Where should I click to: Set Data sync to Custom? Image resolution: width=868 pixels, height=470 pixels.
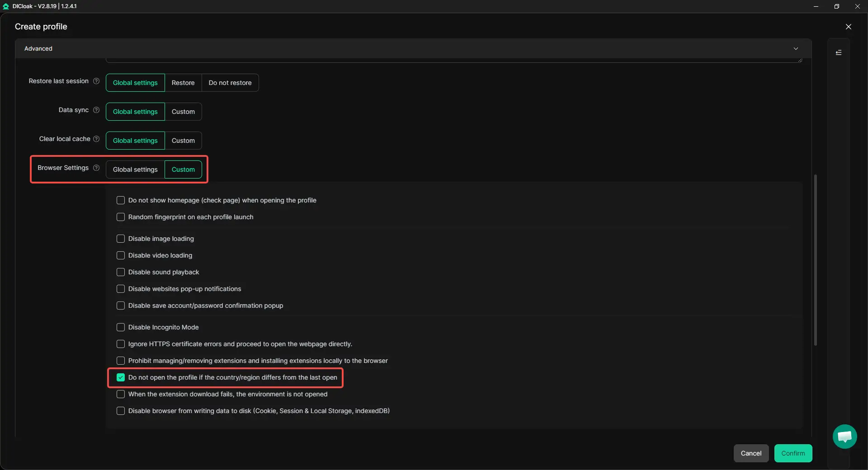(x=183, y=112)
